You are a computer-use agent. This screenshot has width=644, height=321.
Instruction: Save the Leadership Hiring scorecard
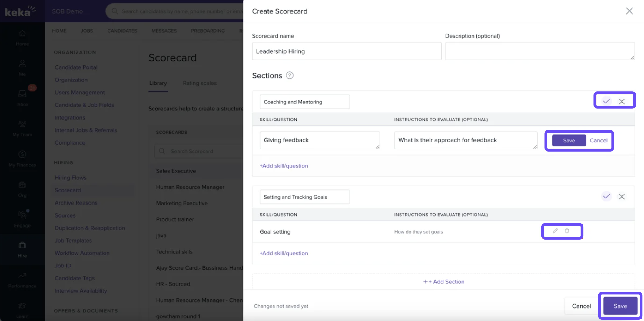620,306
